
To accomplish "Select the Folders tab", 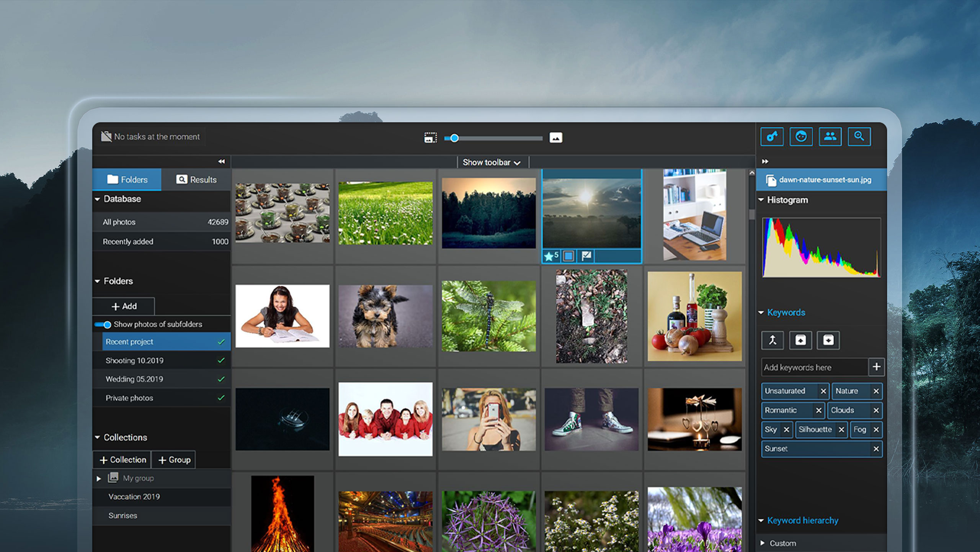I will 127,180.
